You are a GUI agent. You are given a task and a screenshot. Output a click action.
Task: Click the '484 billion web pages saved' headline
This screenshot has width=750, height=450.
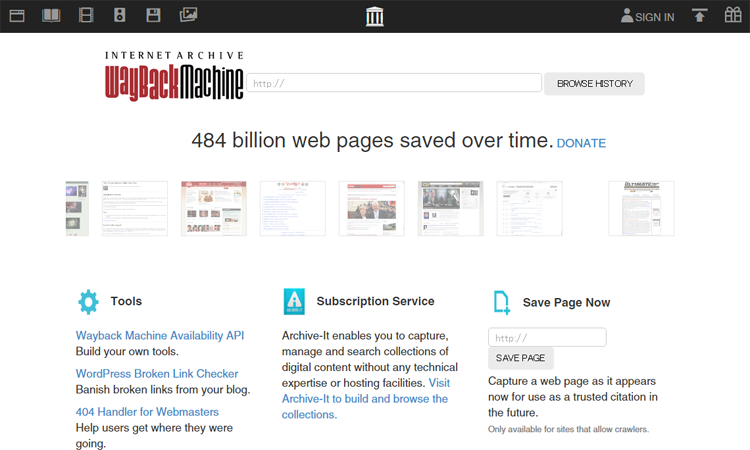click(x=372, y=141)
